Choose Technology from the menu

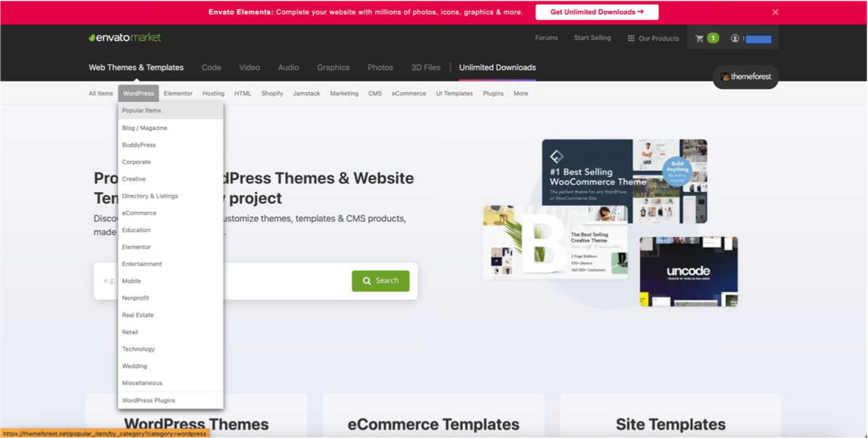[171, 348]
